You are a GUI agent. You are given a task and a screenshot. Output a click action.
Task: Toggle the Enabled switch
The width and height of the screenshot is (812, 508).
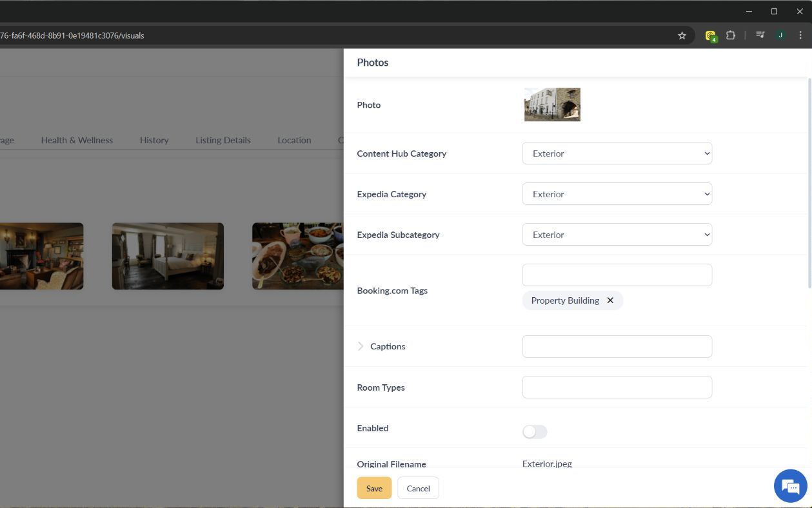pos(535,432)
